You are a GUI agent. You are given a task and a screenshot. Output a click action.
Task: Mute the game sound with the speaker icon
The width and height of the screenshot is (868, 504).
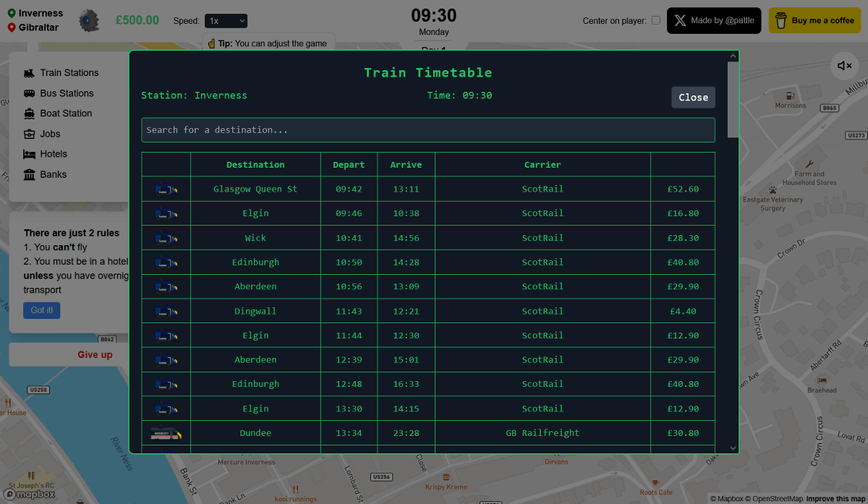coord(844,66)
